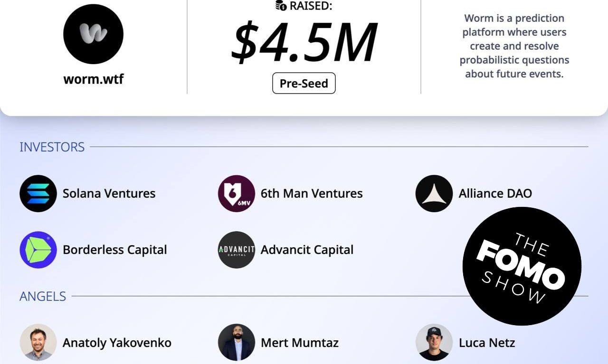This screenshot has width=608, height=364.
Task: Click the Advancit Capital name text
Action: (x=307, y=250)
